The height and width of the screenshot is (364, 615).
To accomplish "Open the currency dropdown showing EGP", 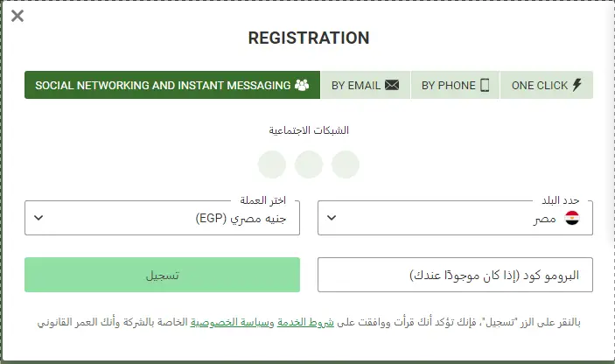I will point(162,218).
